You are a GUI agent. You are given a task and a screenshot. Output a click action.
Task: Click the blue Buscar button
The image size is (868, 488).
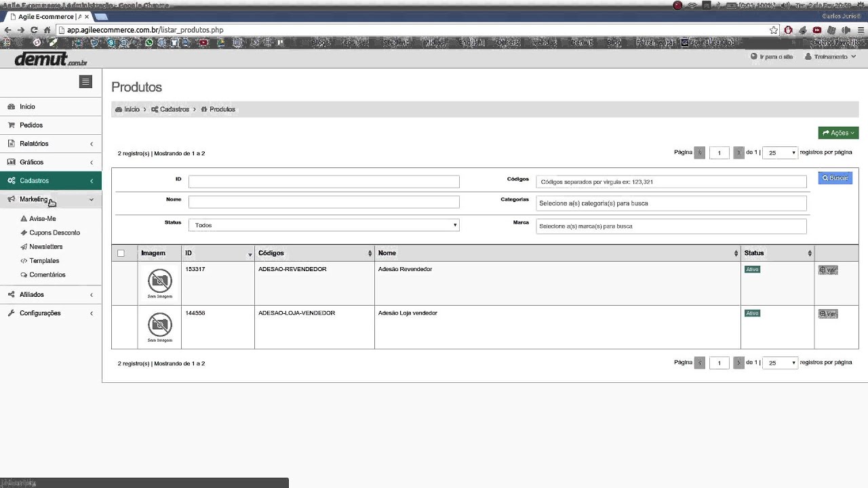835,178
